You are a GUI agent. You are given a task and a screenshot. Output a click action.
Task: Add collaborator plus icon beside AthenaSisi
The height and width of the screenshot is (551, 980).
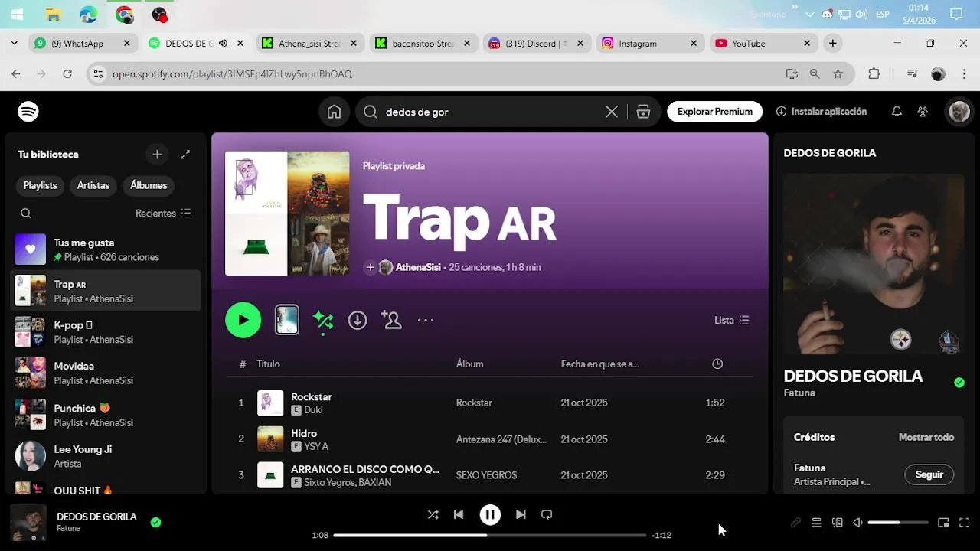pos(371,267)
